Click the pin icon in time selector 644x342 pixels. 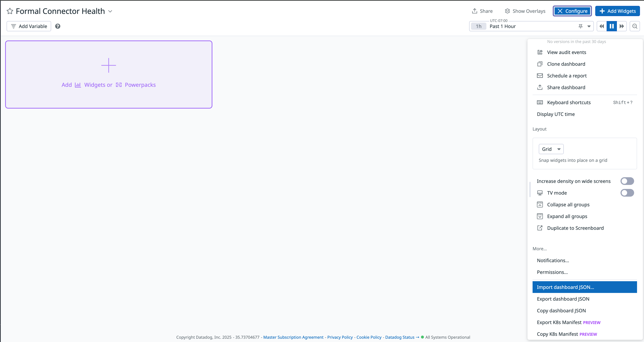581,26
